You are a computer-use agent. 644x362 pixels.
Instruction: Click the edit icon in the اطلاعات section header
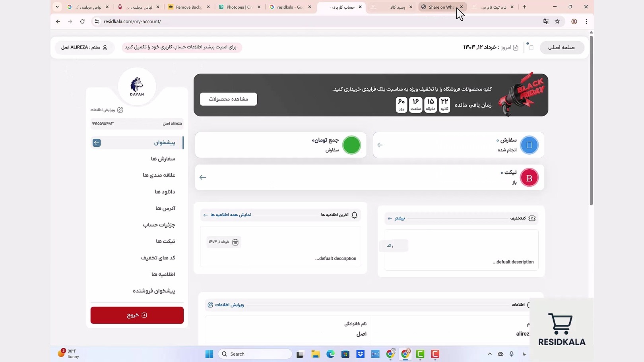210,305
